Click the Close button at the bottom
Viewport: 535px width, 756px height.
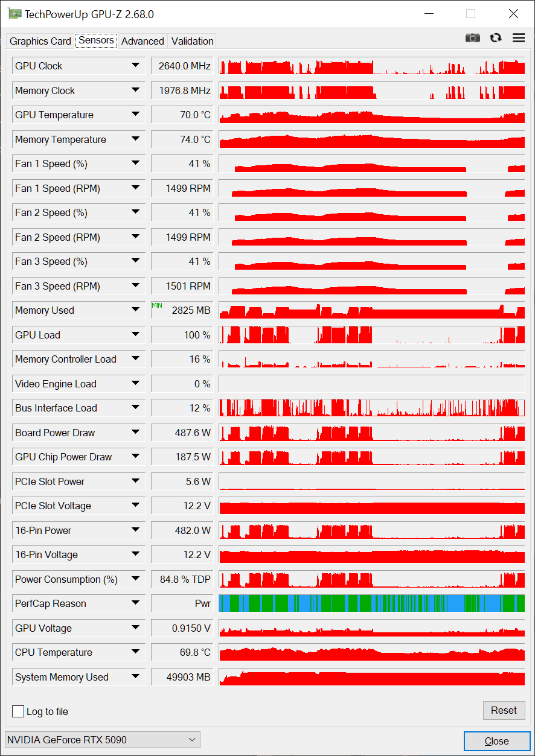[x=496, y=741]
